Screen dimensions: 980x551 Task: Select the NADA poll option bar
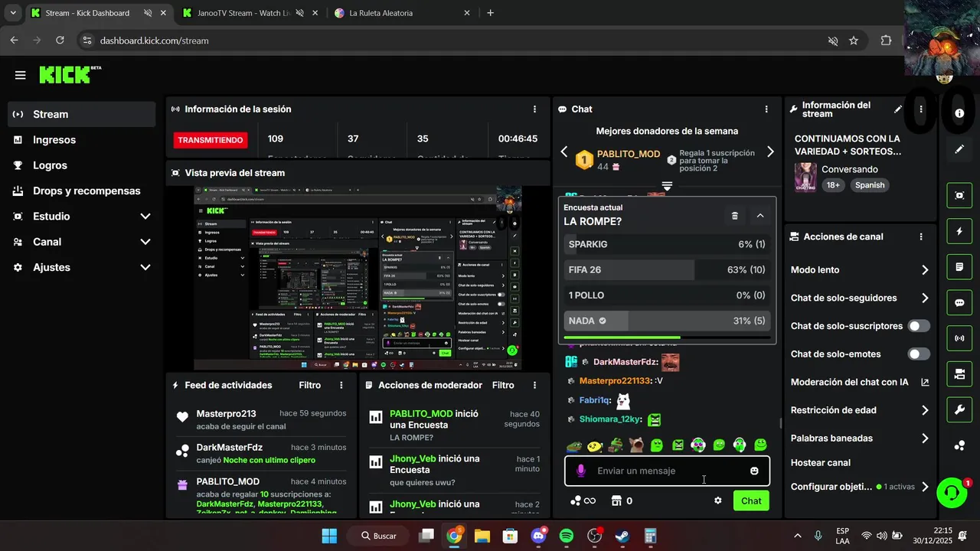click(667, 321)
